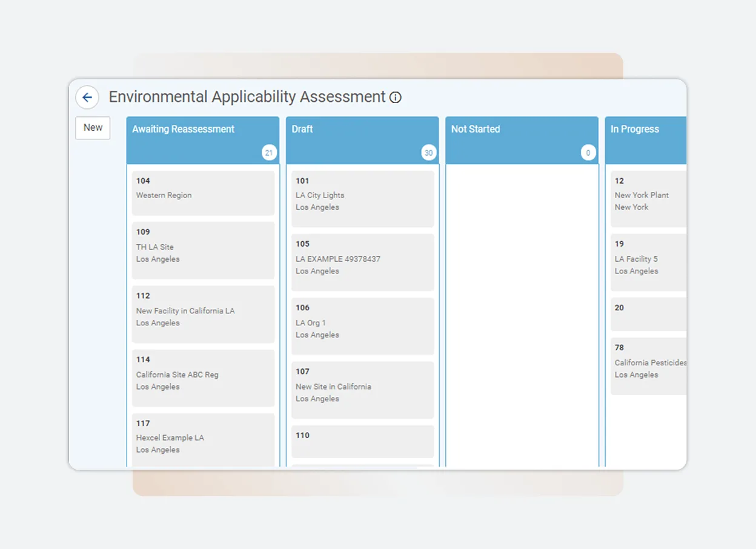Click the New button to create an assessment
Screen dimensions: 756x549
pos(92,127)
